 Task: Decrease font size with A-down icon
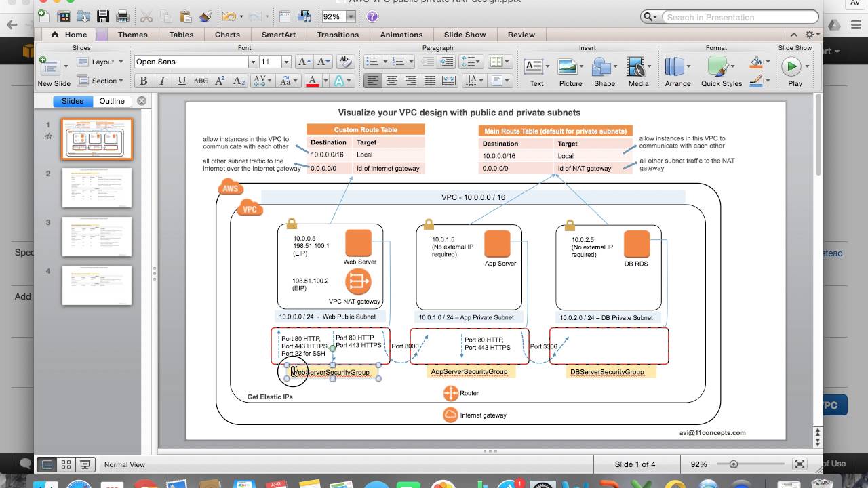[x=323, y=62]
